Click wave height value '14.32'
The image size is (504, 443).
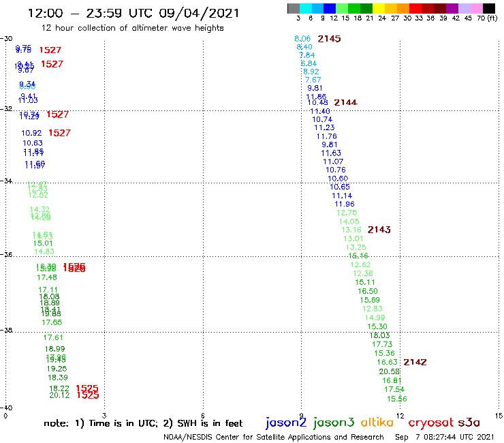(40, 210)
